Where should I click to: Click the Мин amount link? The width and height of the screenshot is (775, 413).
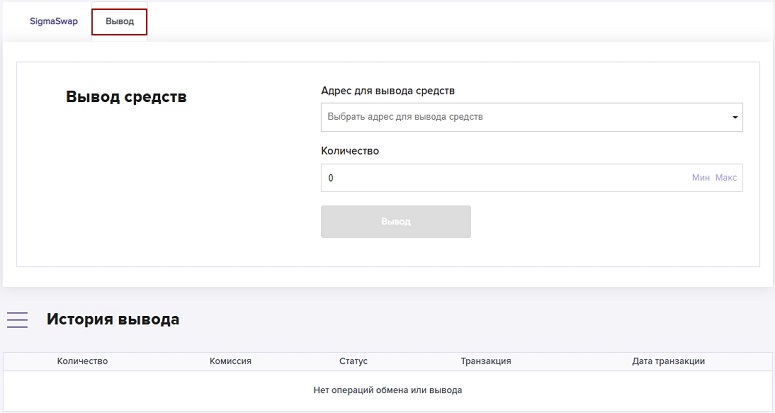coord(700,178)
